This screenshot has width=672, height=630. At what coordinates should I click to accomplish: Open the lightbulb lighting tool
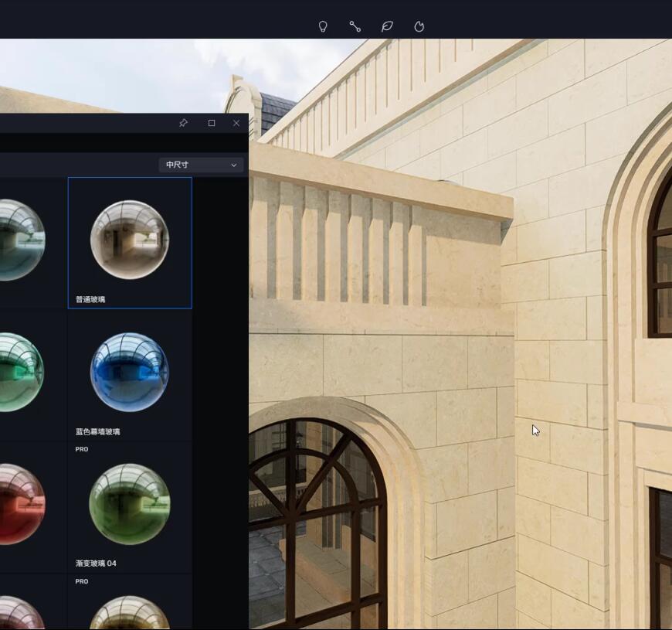click(323, 26)
